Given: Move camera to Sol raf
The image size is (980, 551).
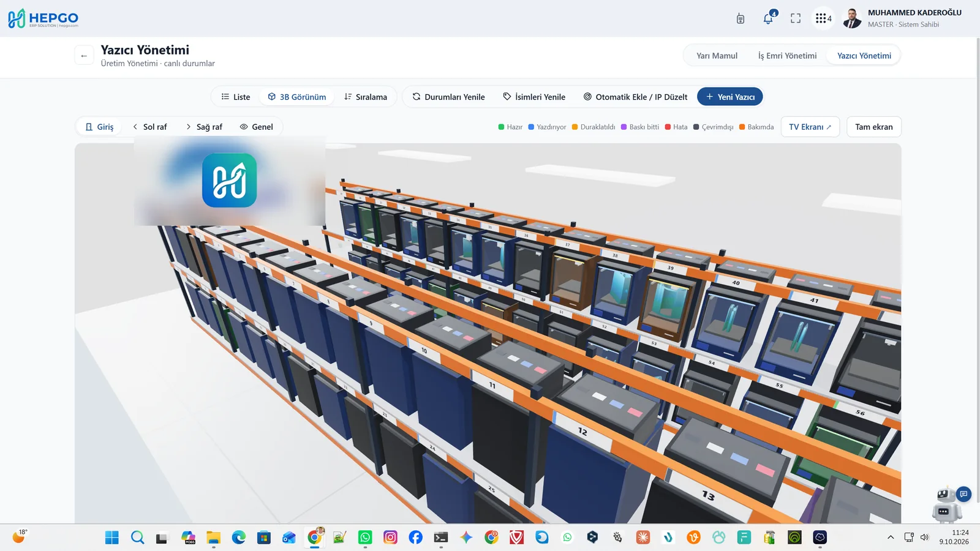Looking at the screenshot, I should tap(150, 127).
